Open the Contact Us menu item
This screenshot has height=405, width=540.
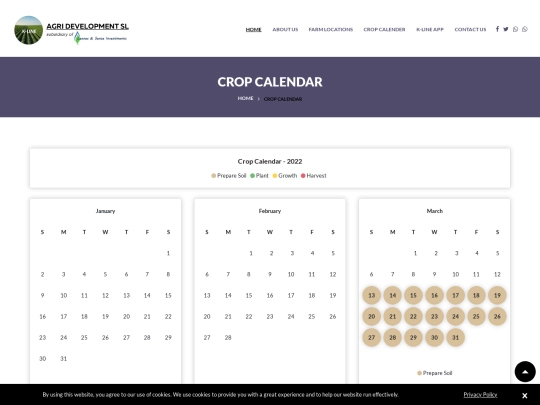click(470, 30)
